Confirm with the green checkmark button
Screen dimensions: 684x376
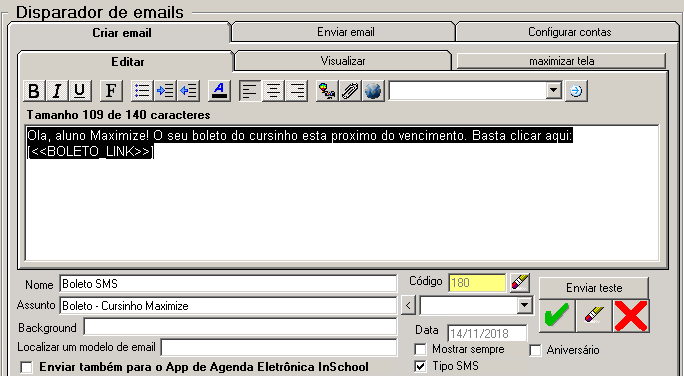pos(557,316)
